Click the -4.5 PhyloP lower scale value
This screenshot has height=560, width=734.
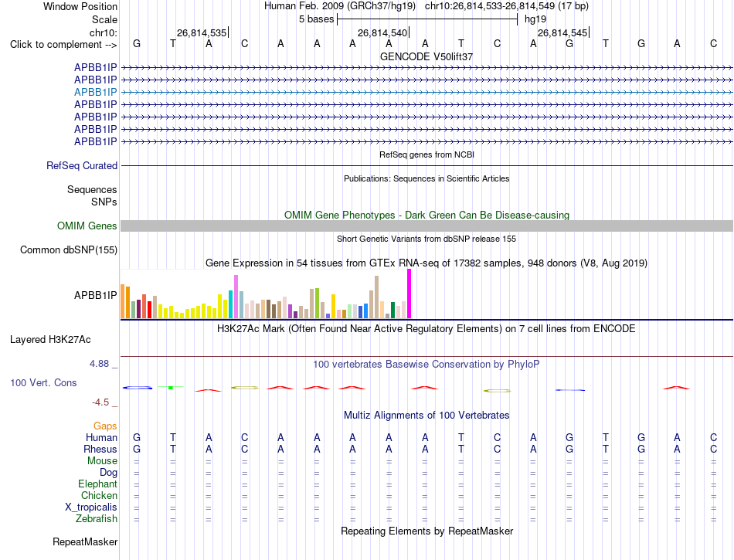(x=100, y=402)
